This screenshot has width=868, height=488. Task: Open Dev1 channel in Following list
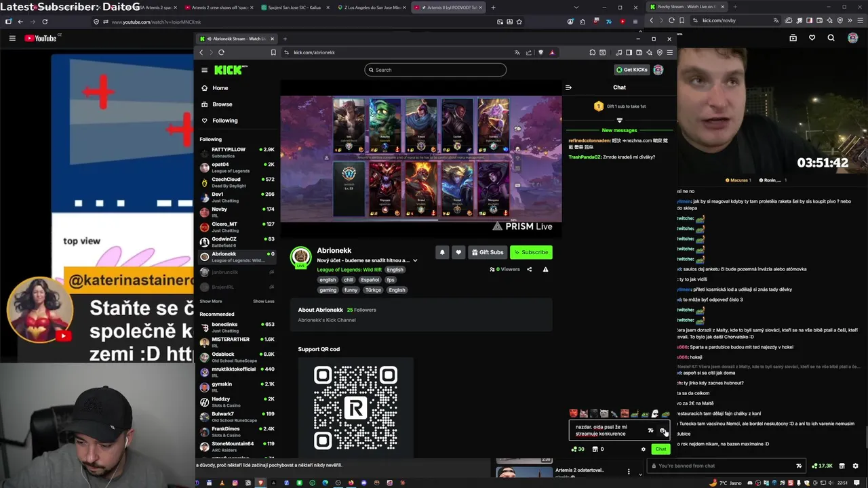pyautogui.click(x=237, y=197)
